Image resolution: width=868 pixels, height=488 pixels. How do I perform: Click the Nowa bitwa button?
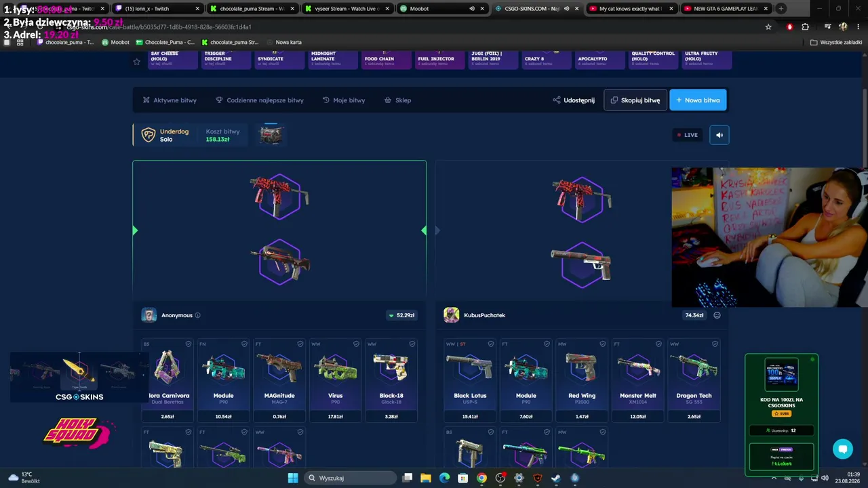tap(698, 100)
